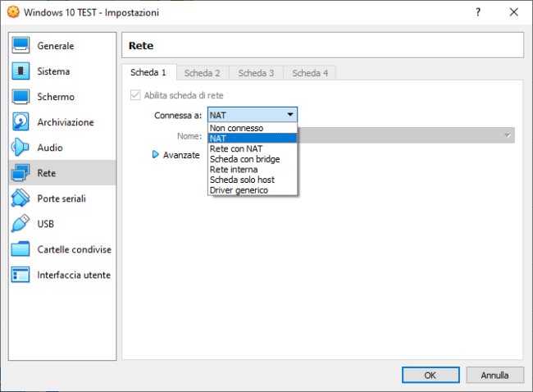Switch to the Scheda 2 tab
The width and height of the screenshot is (533, 392).
pyautogui.click(x=203, y=73)
